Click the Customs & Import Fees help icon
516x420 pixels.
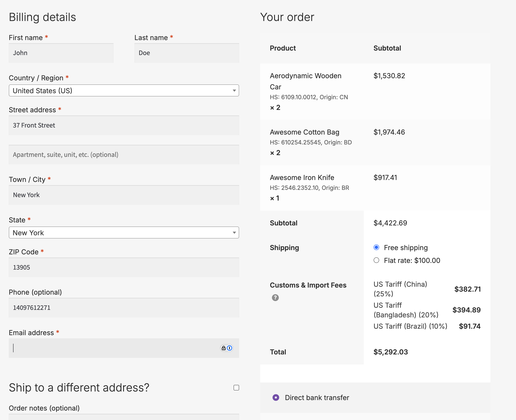pos(275,298)
